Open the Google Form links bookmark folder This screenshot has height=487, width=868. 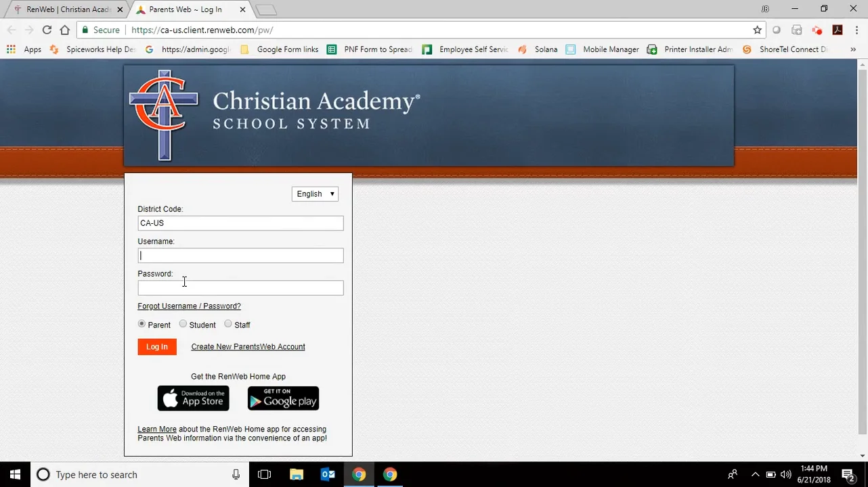point(279,49)
